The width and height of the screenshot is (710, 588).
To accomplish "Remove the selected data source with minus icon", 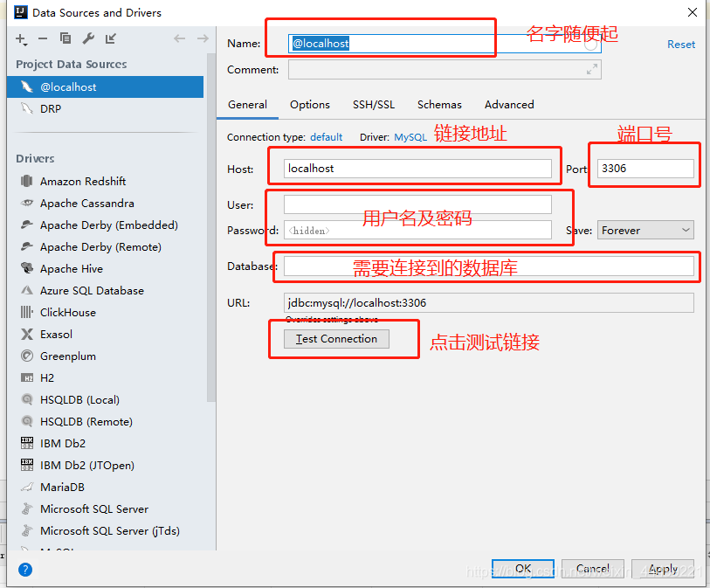I will tap(43, 39).
